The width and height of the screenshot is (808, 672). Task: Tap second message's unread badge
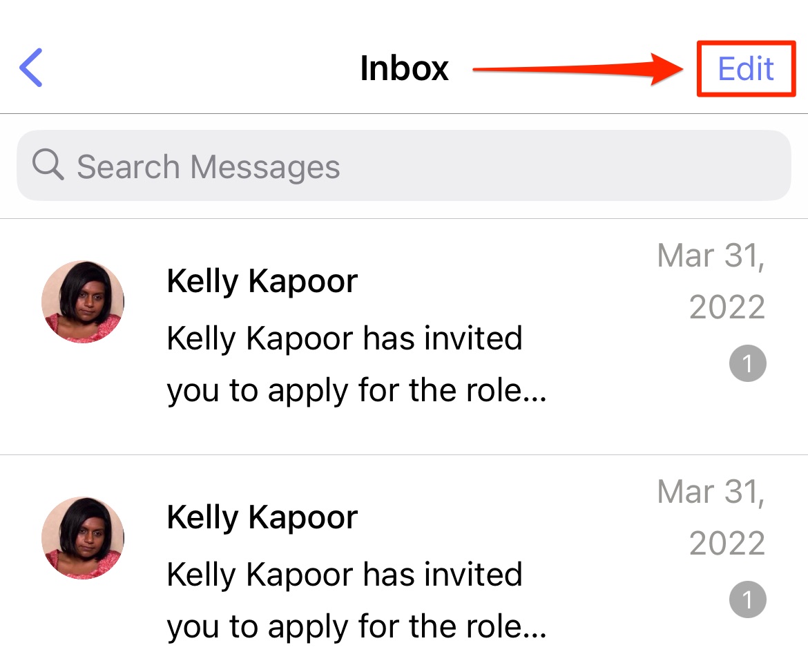coord(748,599)
